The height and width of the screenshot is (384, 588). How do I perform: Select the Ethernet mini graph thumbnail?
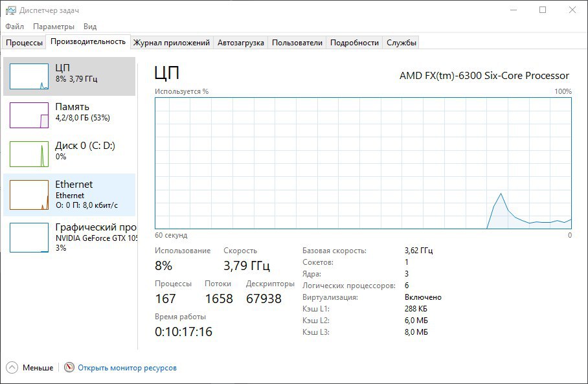[x=29, y=195]
